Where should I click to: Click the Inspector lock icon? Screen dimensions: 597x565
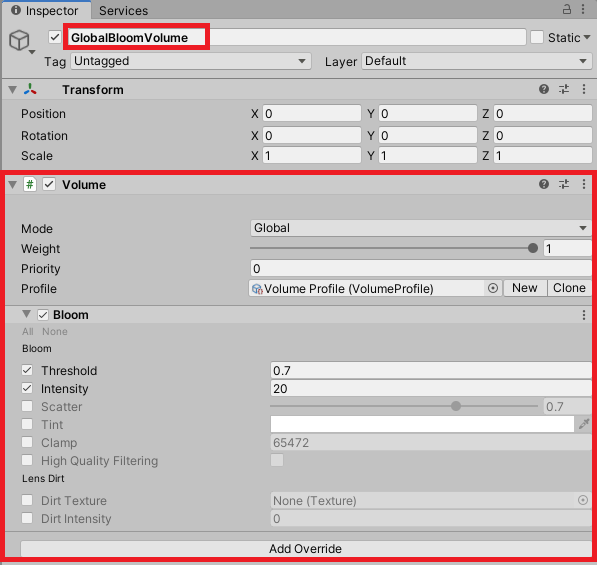point(567,9)
